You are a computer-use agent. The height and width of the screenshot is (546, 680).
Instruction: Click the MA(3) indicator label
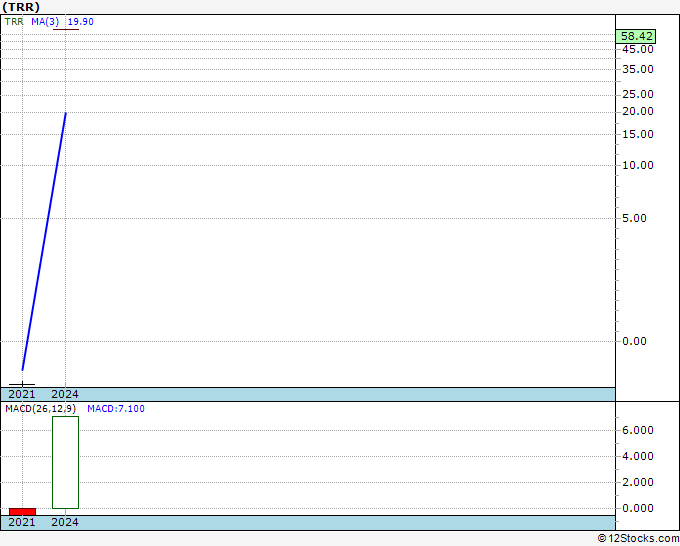pos(45,22)
